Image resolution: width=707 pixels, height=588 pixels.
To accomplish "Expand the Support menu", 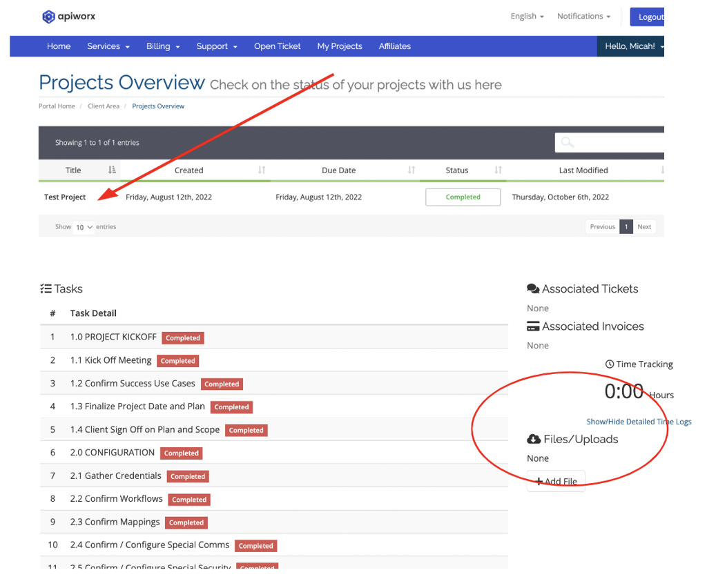I will point(216,46).
